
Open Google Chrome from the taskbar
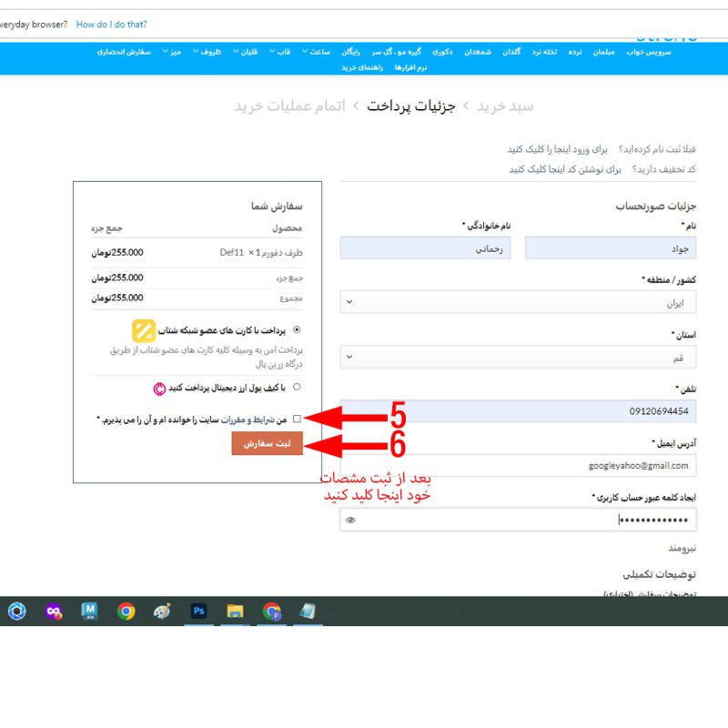126,612
